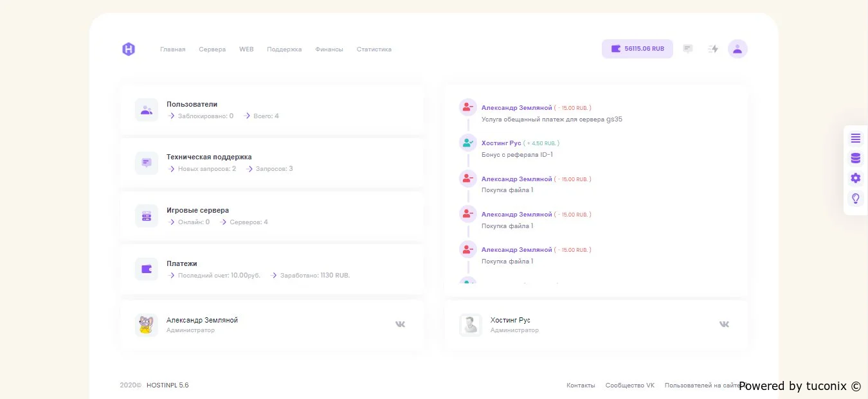Image resolution: width=868 pixels, height=399 pixels.
Task: Open the user profile avatar icon
Action: (x=737, y=49)
